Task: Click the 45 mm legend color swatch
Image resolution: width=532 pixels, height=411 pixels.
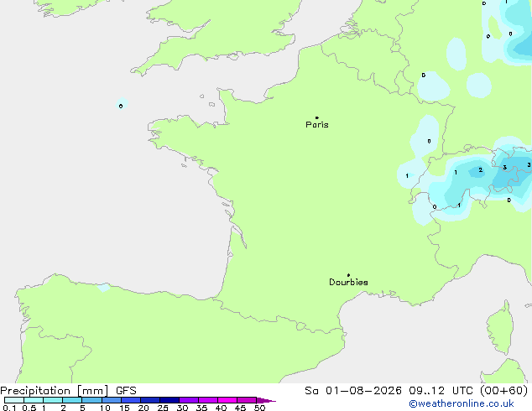Action: click(x=247, y=400)
